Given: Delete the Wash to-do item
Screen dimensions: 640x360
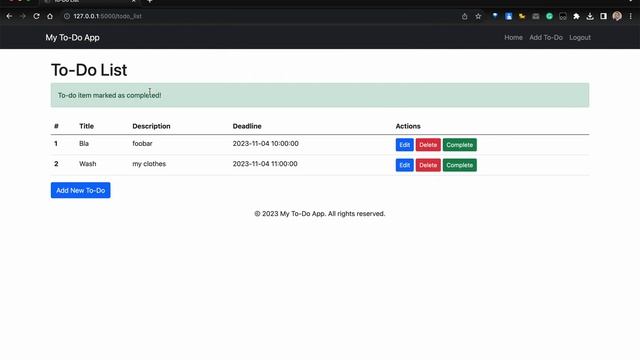Looking at the screenshot, I should 428,165.
